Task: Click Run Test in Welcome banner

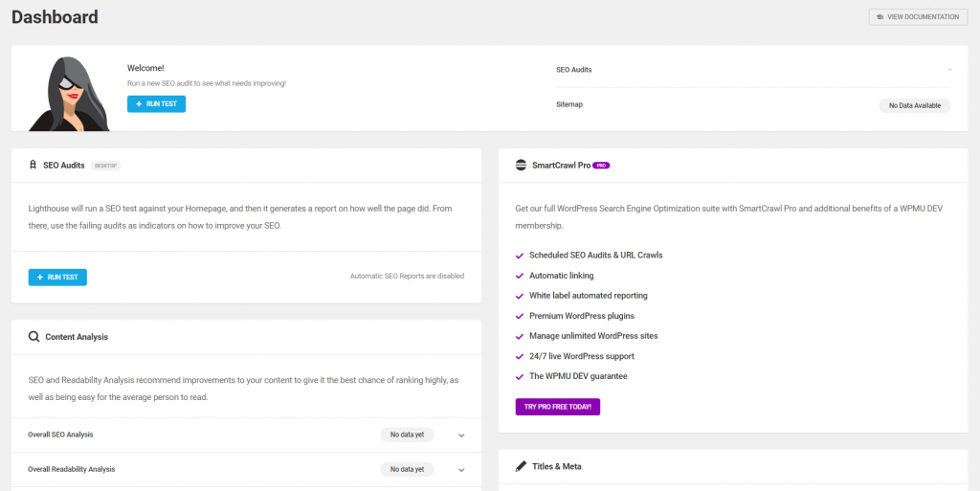Action: coord(156,103)
